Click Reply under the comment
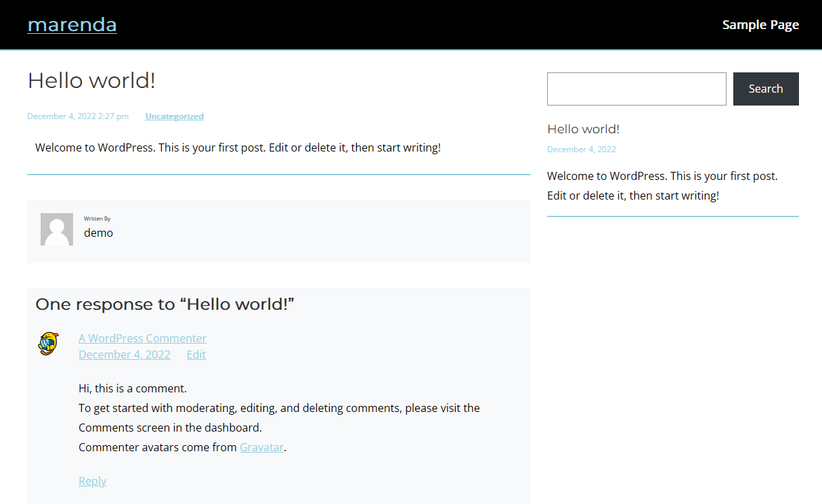 pyautogui.click(x=92, y=481)
